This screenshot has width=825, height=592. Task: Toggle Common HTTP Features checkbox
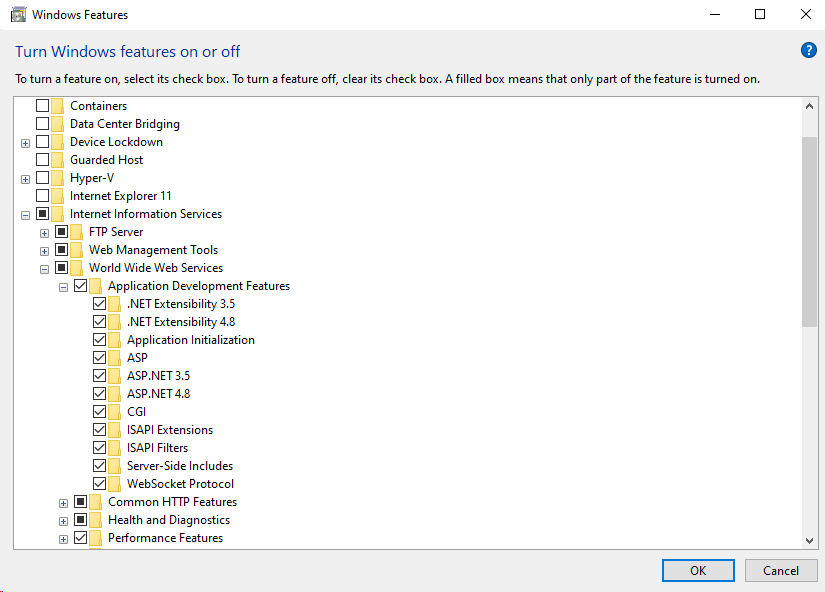[81, 501]
